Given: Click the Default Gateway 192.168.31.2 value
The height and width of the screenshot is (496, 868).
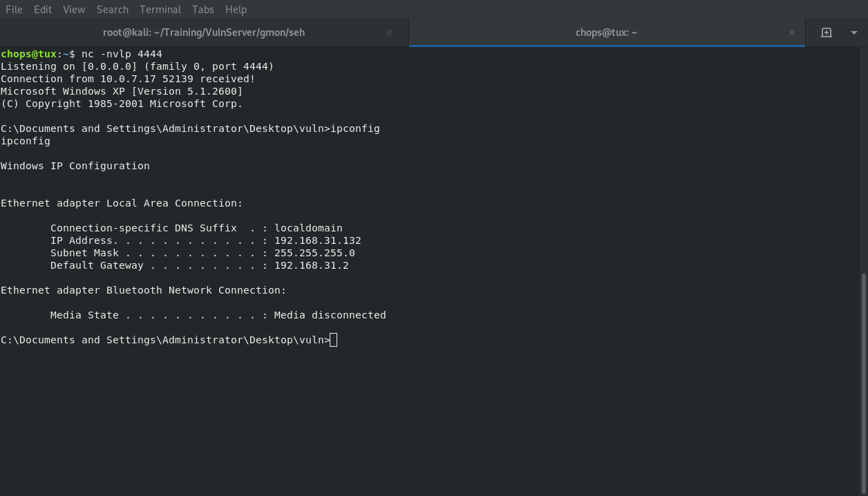Looking at the screenshot, I should pyautogui.click(x=311, y=265).
